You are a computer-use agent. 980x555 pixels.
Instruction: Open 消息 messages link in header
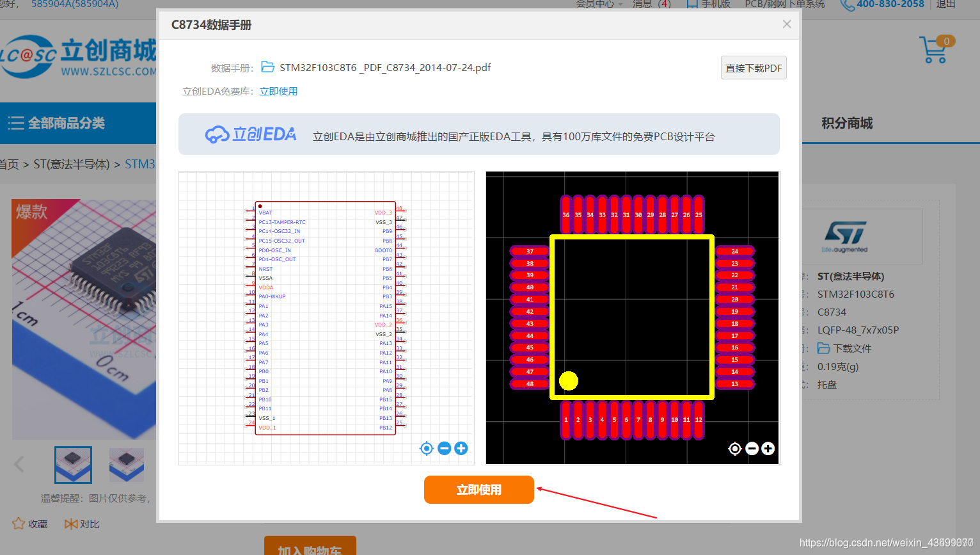651,4
